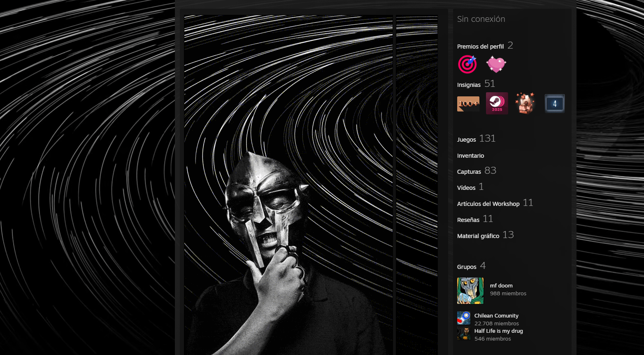Open the Grupos list
This screenshot has width=644, height=355.
pyautogui.click(x=466, y=267)
